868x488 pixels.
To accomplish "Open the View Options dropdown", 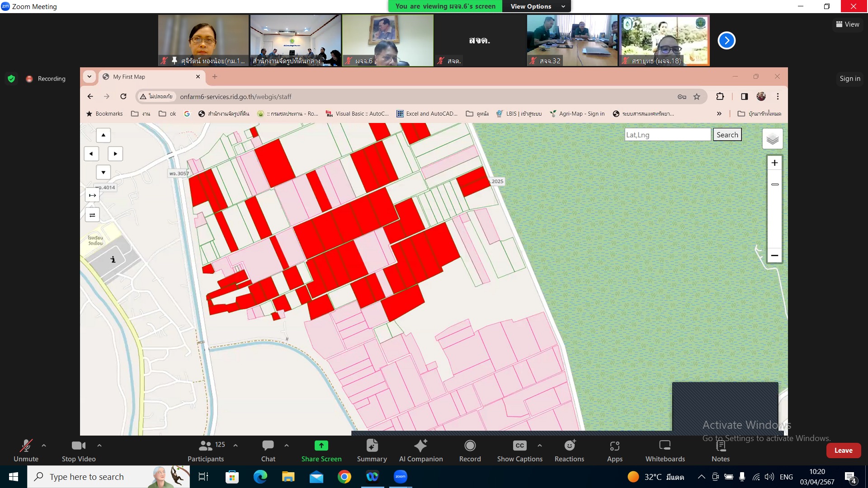I will (x=537, y=6).
